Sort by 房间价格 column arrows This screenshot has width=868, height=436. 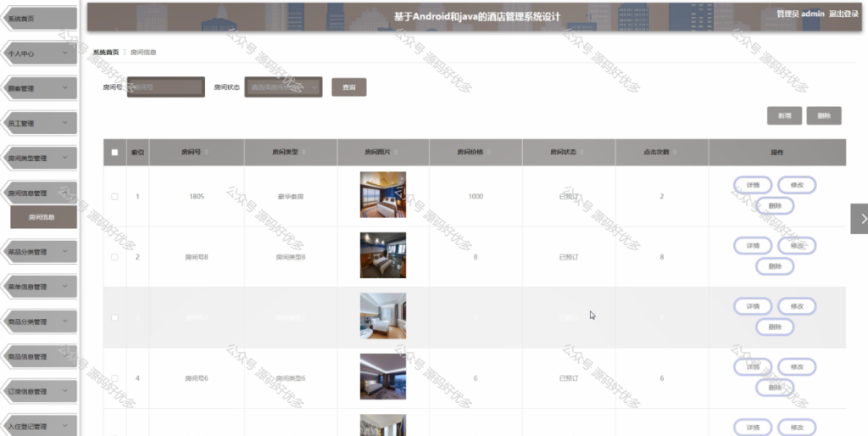(x=487, y=153)
